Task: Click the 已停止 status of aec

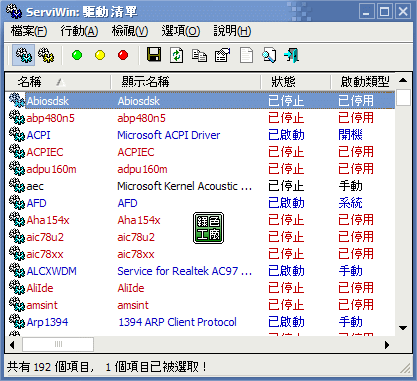Action: tap(286, 186)
